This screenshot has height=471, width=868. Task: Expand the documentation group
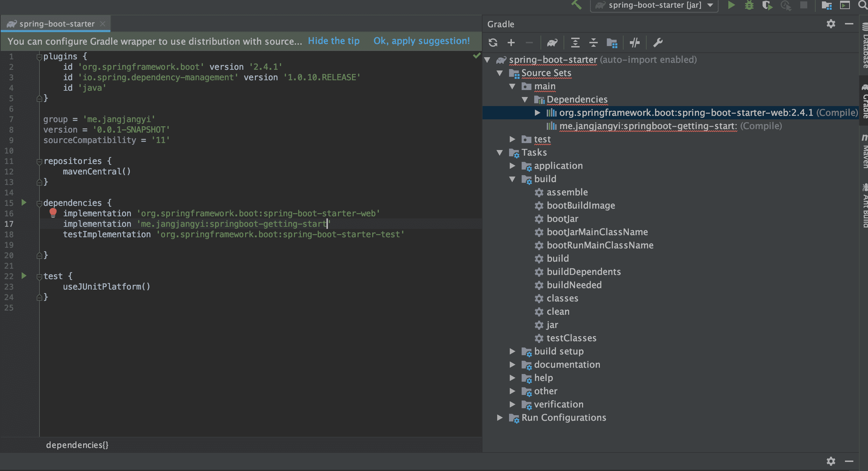tap(512, 365)
